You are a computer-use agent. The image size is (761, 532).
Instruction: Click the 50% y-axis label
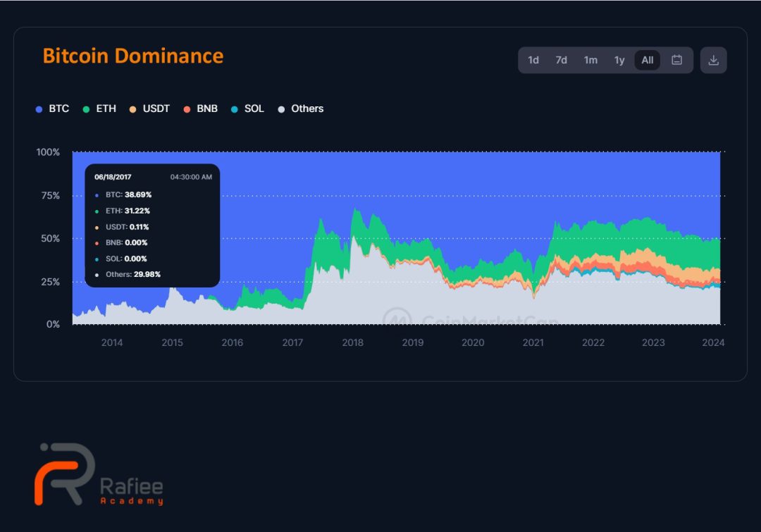[51, 239]
